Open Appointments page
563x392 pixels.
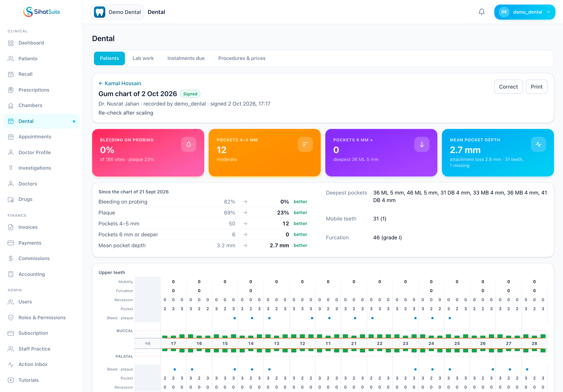[x=41, y=137]
